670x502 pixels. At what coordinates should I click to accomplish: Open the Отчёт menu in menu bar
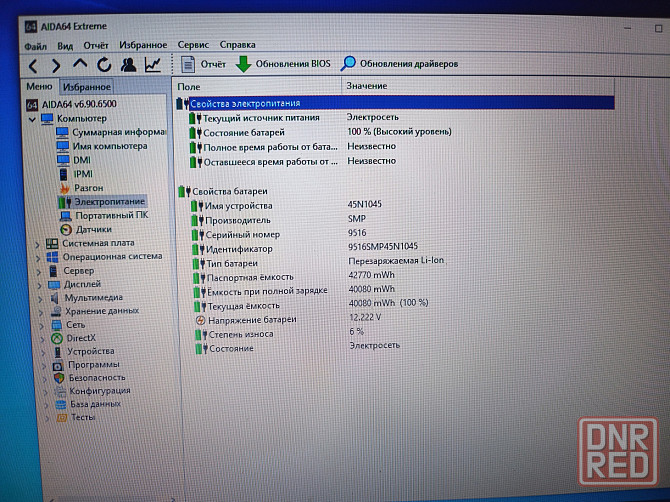pyautogui.click(x=96, y=45)
